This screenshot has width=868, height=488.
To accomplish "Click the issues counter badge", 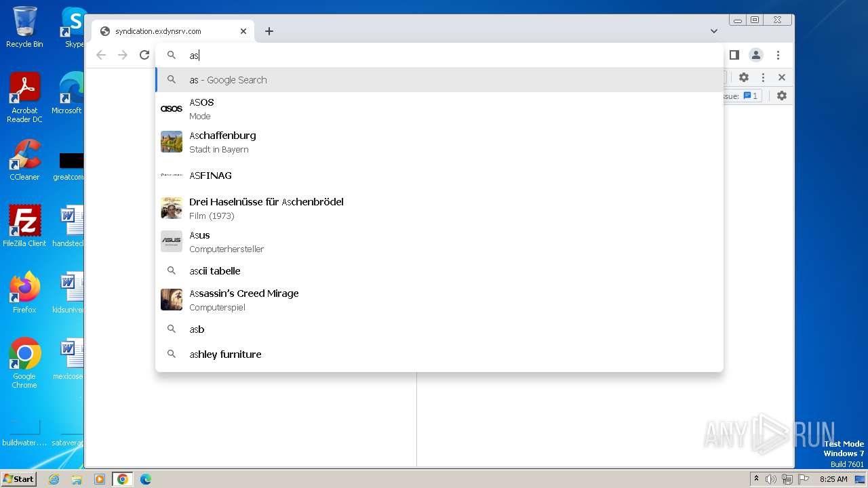I will 751,96.
